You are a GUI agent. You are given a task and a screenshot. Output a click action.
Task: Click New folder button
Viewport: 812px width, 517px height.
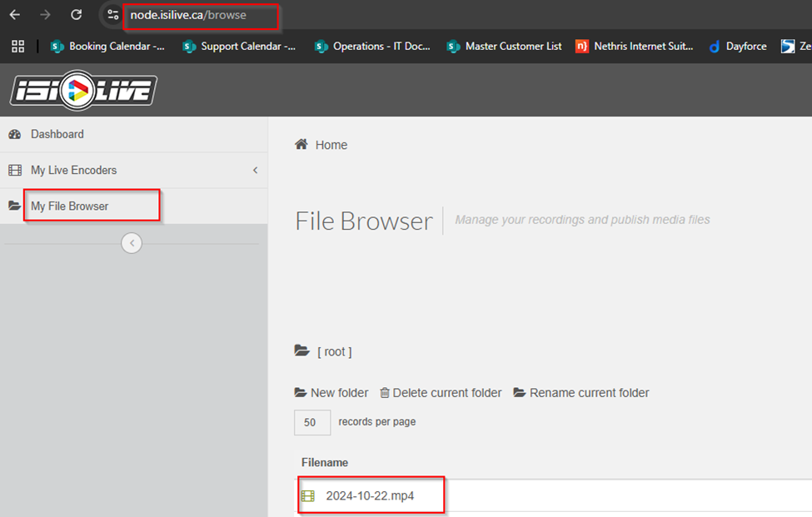pos(331,393)
